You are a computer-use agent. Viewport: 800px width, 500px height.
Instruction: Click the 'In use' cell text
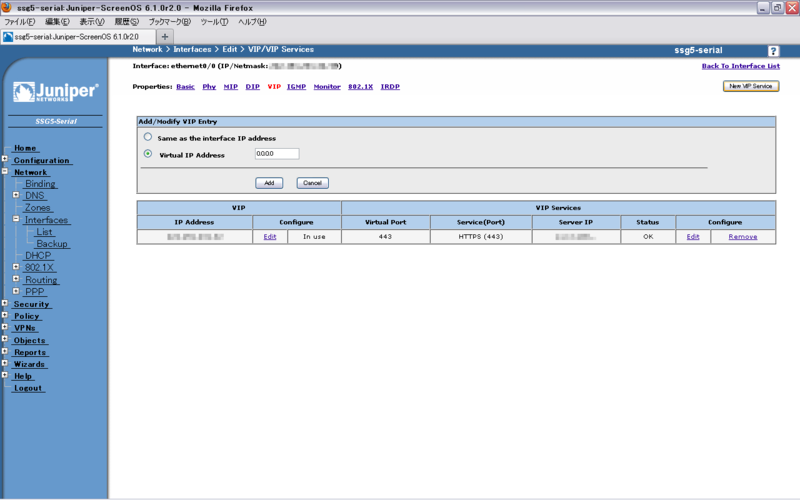pos(314,237)
